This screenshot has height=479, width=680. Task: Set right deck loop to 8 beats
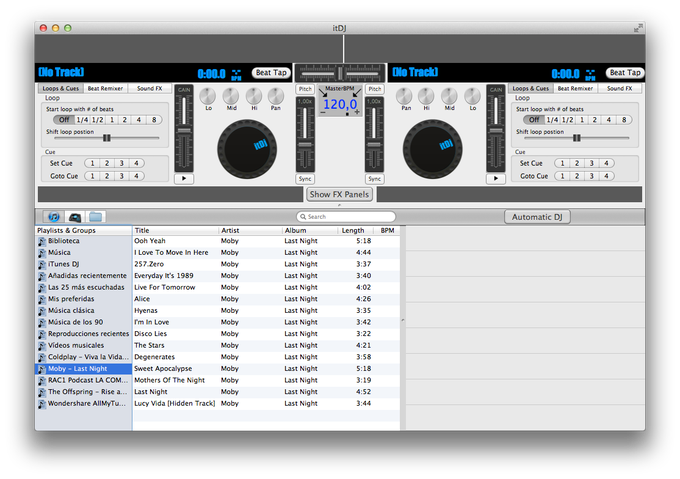point(624,120)
